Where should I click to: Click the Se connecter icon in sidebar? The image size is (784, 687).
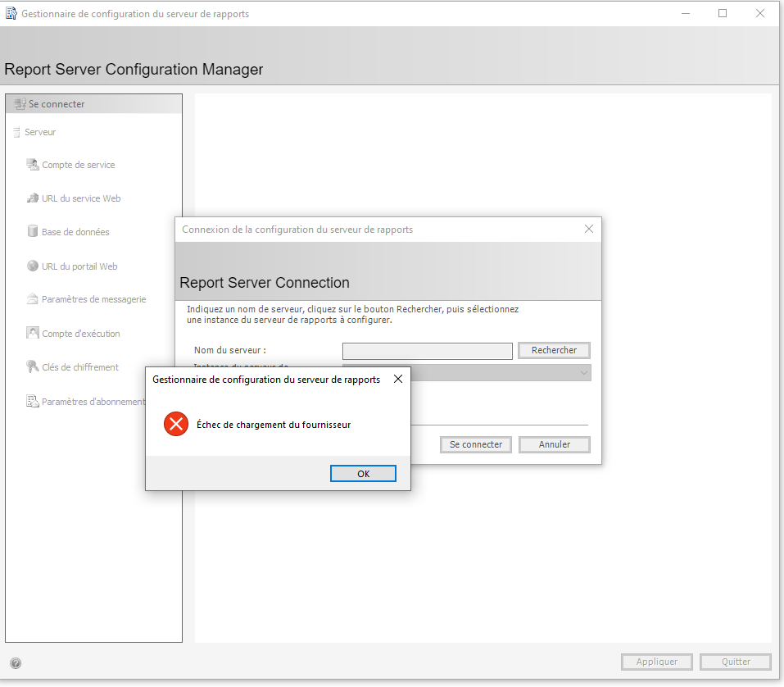(20, 104)
